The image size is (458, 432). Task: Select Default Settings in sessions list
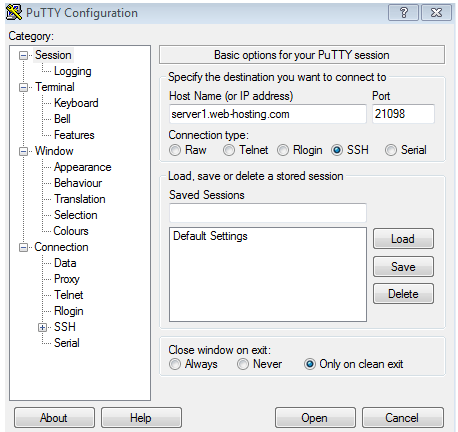click(210, 236)
